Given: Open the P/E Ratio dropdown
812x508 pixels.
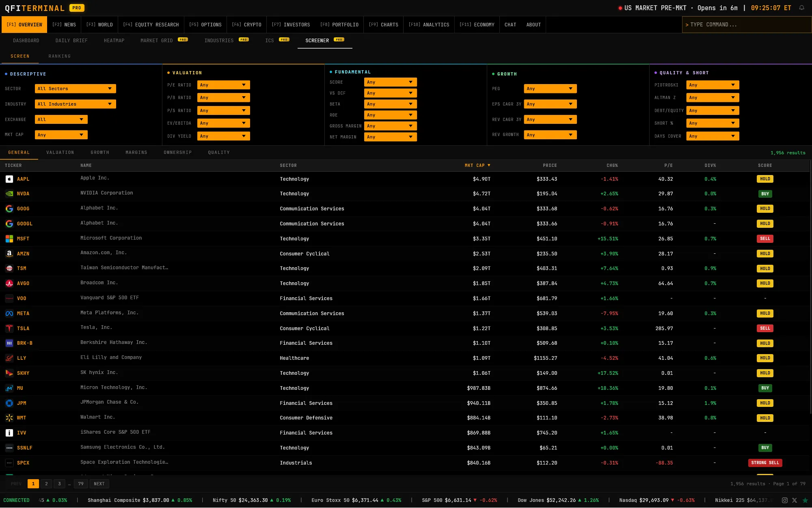Looking at the screenshot, I should click(x=224, y=85).
